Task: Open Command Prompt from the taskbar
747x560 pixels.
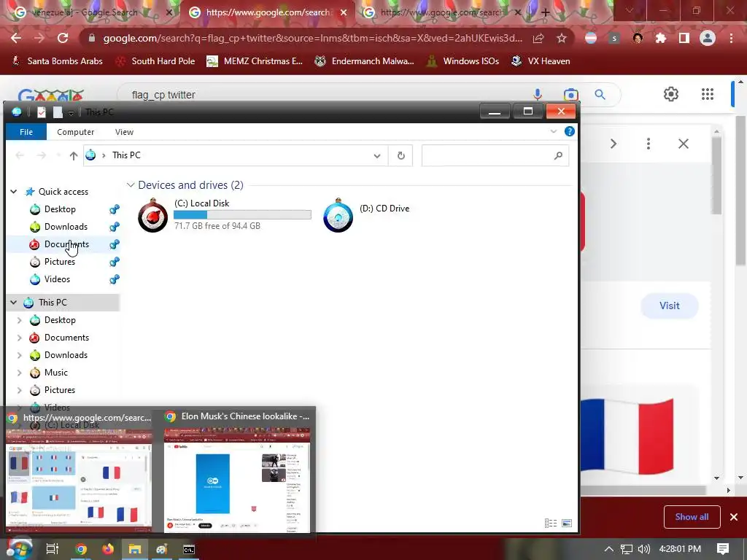Action: (189, 550)
